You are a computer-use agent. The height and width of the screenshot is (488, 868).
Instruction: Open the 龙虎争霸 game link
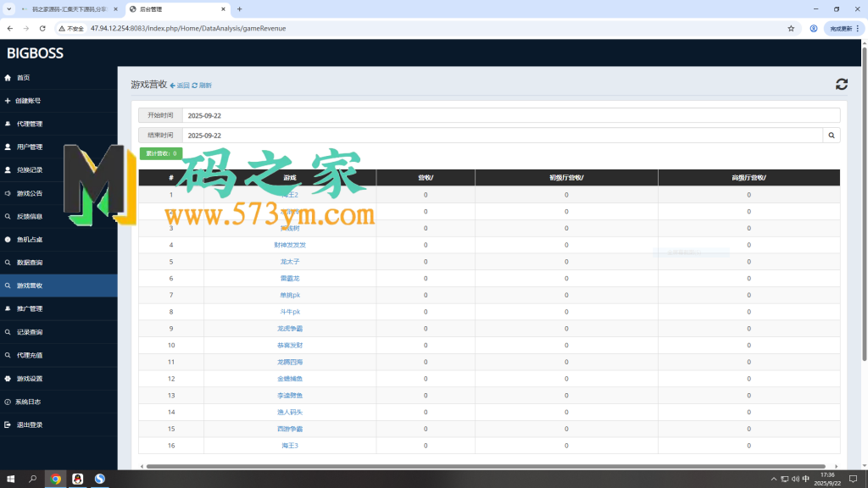(x=290, y=329)
